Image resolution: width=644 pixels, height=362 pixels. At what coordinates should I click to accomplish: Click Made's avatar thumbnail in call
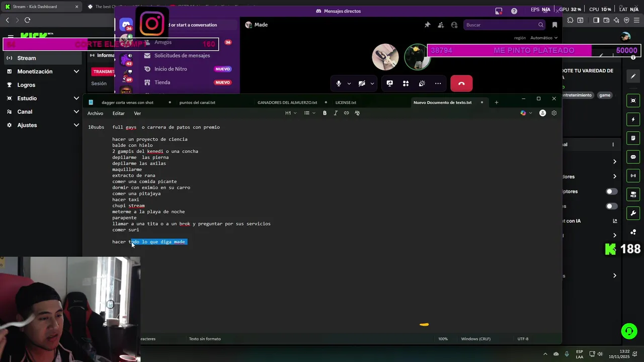coord(385,56)
